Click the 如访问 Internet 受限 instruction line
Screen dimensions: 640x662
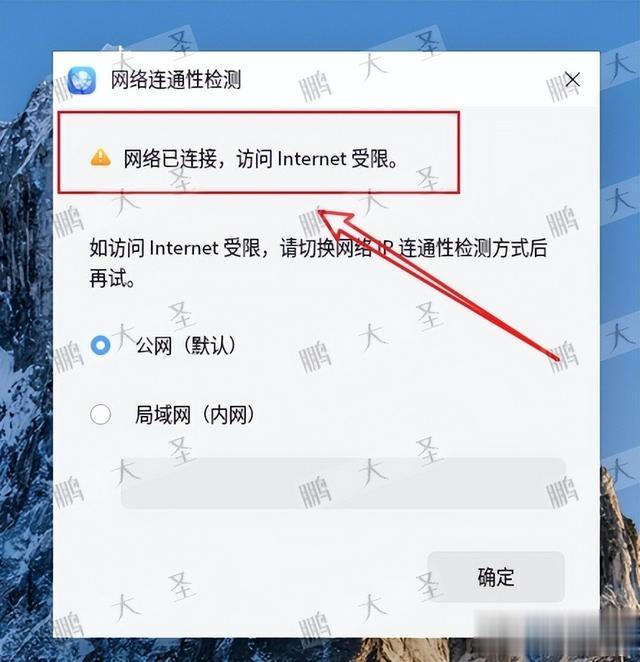tap(318, 248)
